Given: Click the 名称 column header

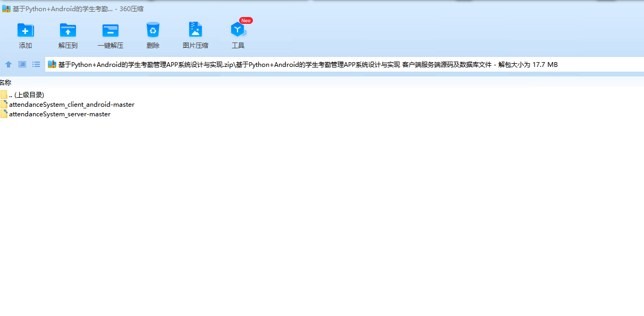Looking at the screenshot, I should 5,83.
